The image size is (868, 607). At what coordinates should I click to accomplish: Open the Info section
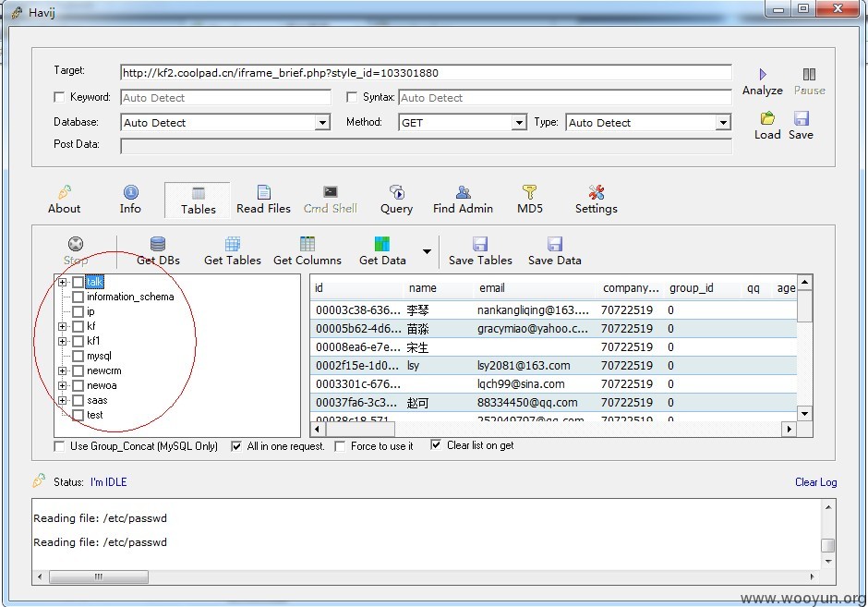point(130,200)
